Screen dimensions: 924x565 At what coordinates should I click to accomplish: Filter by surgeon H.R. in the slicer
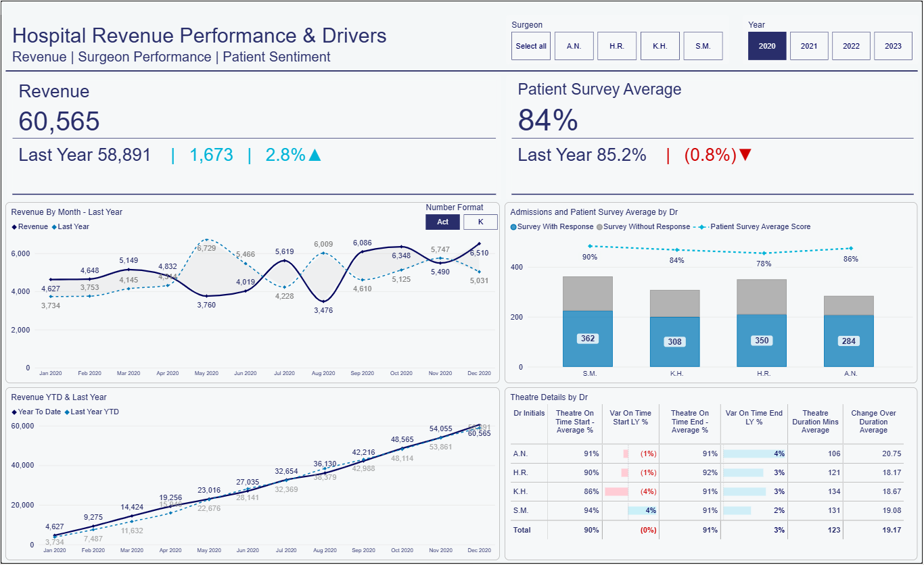[617, 46]
